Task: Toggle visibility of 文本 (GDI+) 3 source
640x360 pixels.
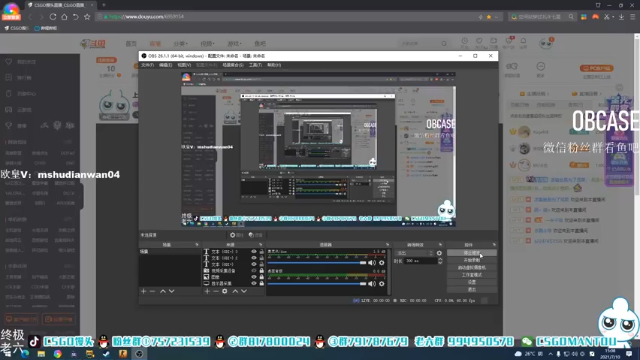Action: coord(254,251)
